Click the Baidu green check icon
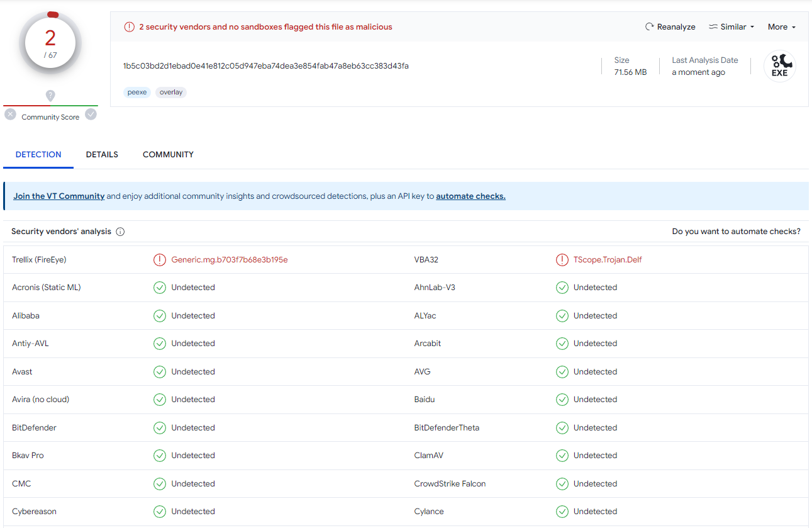This screenshot has height=528, width=812. (562, 400)
